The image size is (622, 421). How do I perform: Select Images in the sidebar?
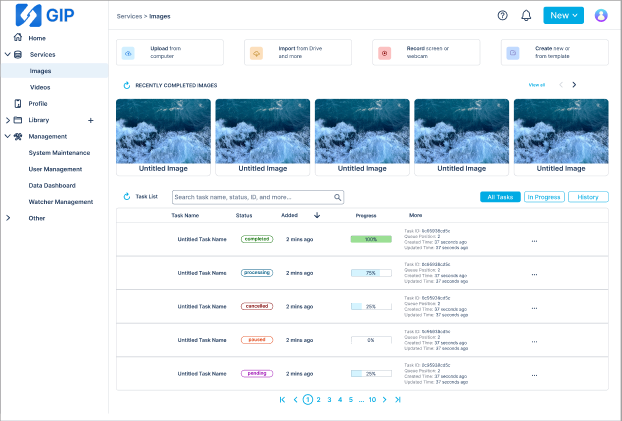[54, 71]
